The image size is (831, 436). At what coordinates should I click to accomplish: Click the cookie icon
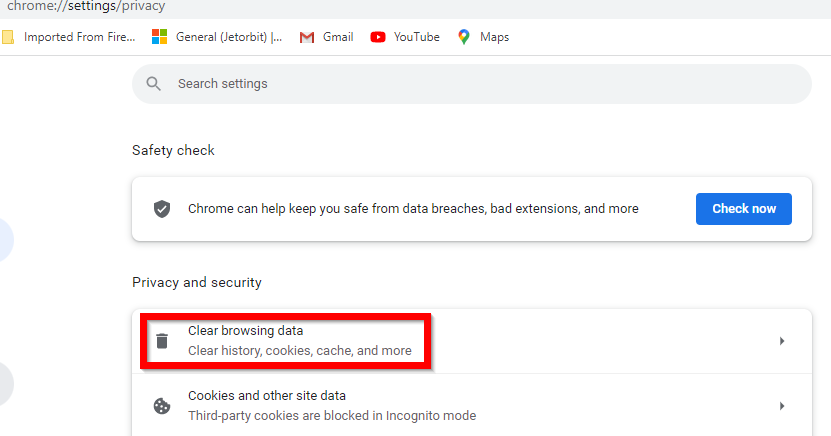click(x=162, y=406)
